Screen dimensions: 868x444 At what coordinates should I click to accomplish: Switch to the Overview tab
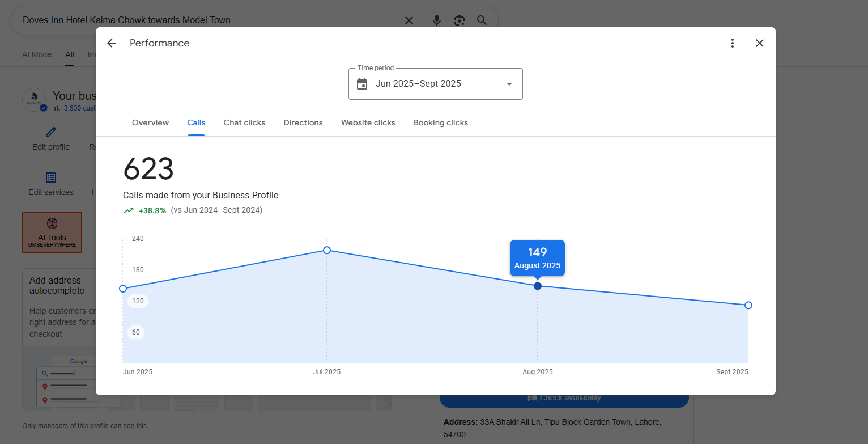coord(150,122)
